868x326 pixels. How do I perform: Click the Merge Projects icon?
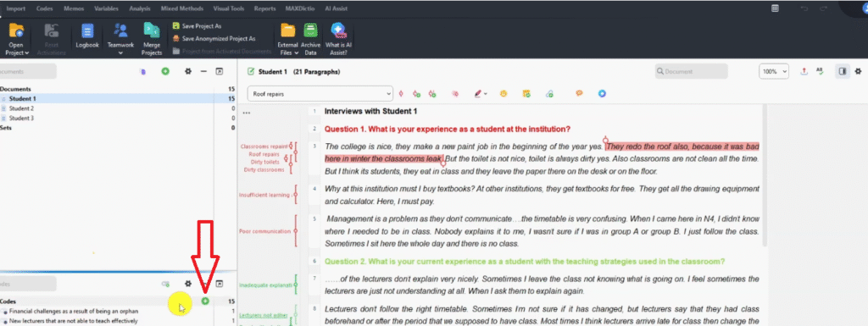tap(151, 30)
